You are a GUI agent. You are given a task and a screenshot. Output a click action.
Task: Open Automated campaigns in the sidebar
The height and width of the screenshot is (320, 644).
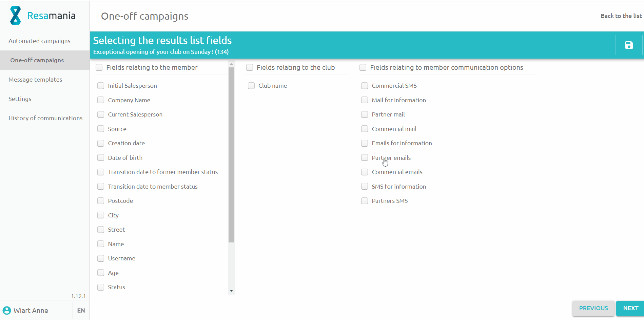coord(39,41)
